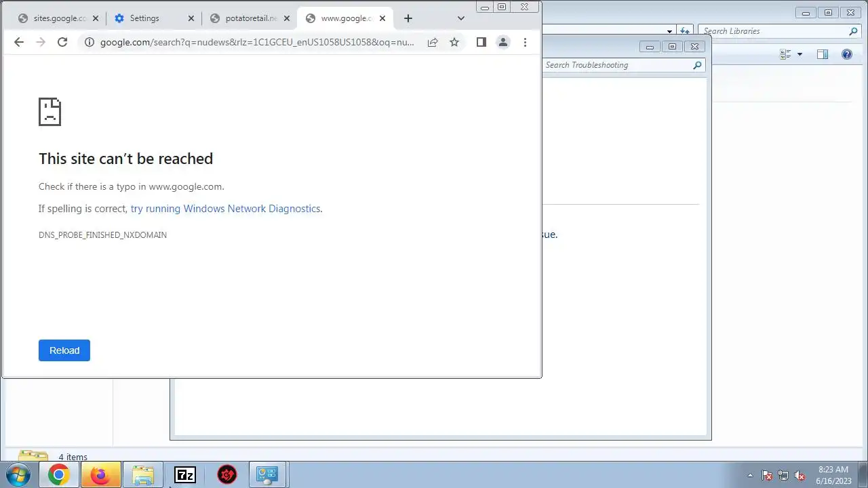Click muted volume tray icon
Image resolution: width=868 pixels, height=488 pixels.
pos(800,476)
